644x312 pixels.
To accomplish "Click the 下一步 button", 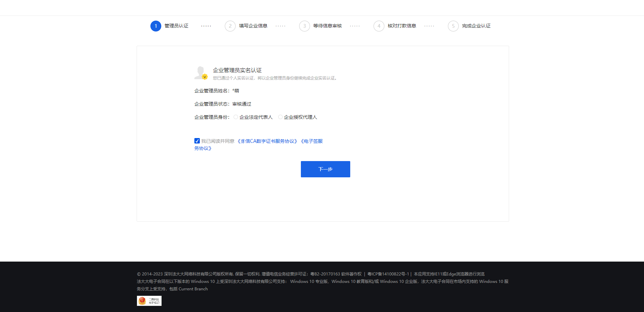I will (325, 169).
